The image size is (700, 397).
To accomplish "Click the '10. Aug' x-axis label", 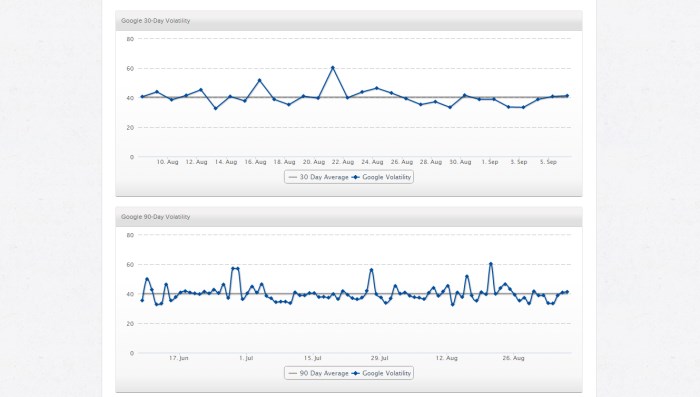I will (167, 162).
